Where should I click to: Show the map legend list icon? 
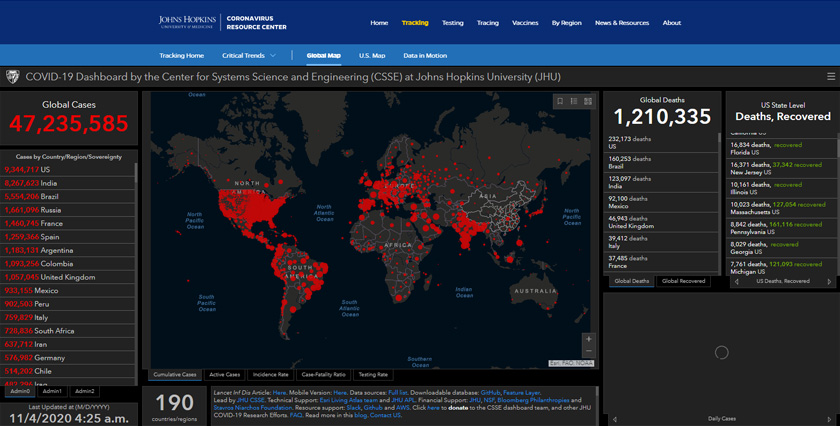(573, 101)
